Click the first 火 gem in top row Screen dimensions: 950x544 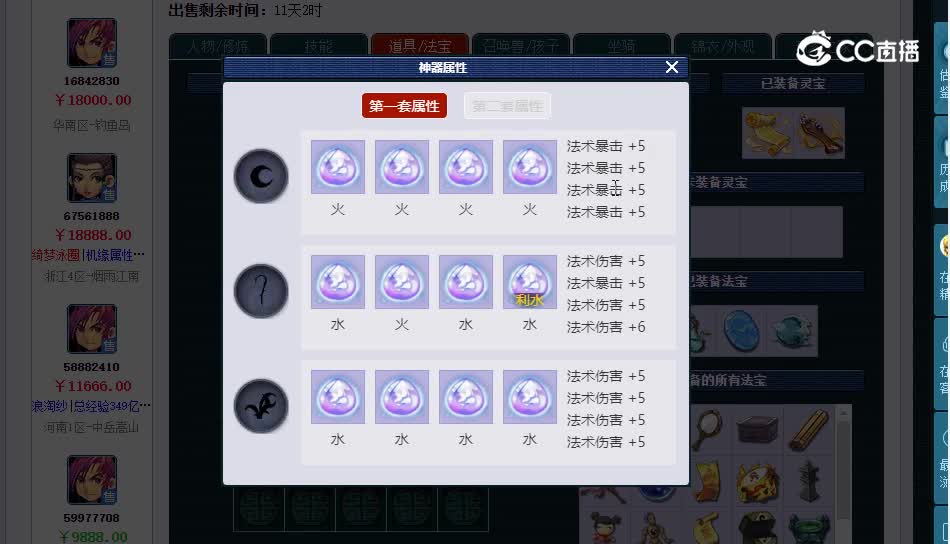click(x=337, y=167)
